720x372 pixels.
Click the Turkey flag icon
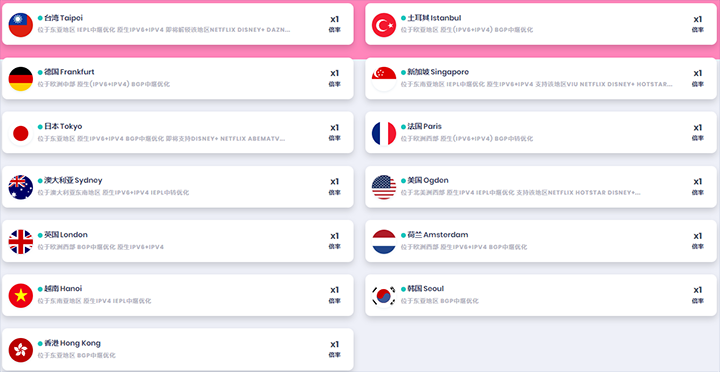pyautogui.click(x=384, y=25)
